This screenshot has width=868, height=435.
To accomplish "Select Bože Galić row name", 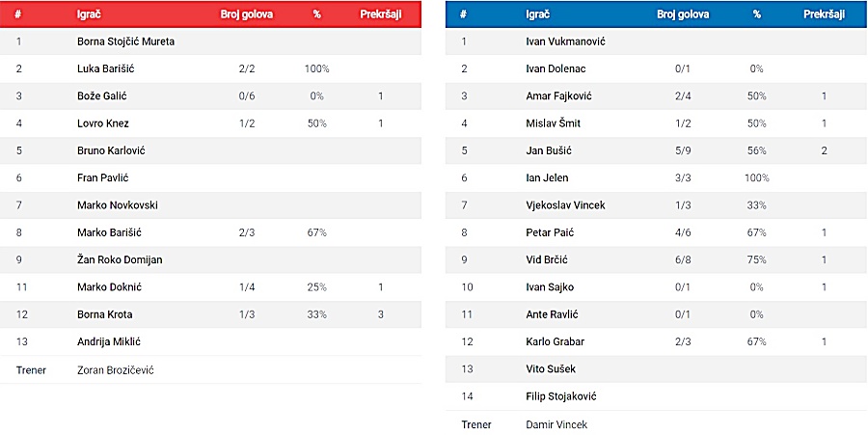I will tap(102, 95).
